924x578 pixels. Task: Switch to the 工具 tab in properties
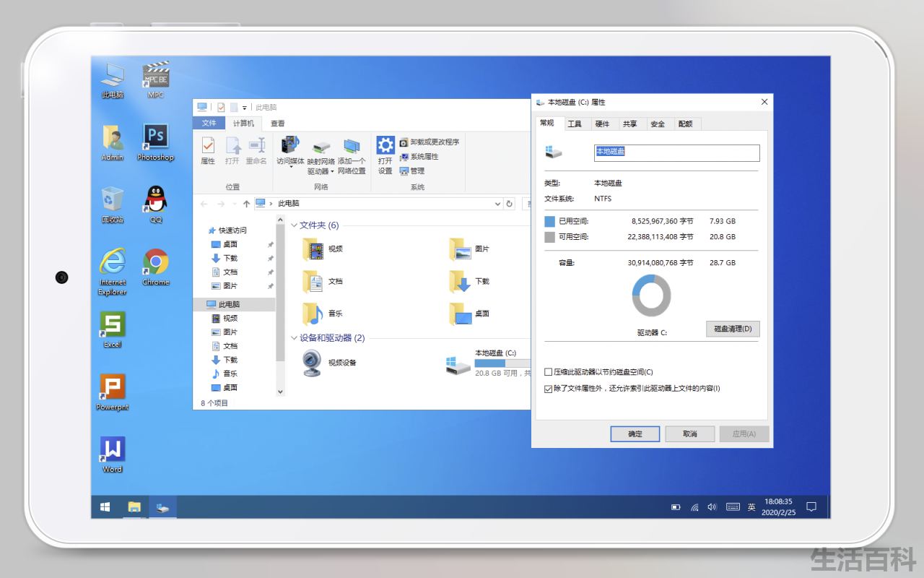tap(575, 124)
